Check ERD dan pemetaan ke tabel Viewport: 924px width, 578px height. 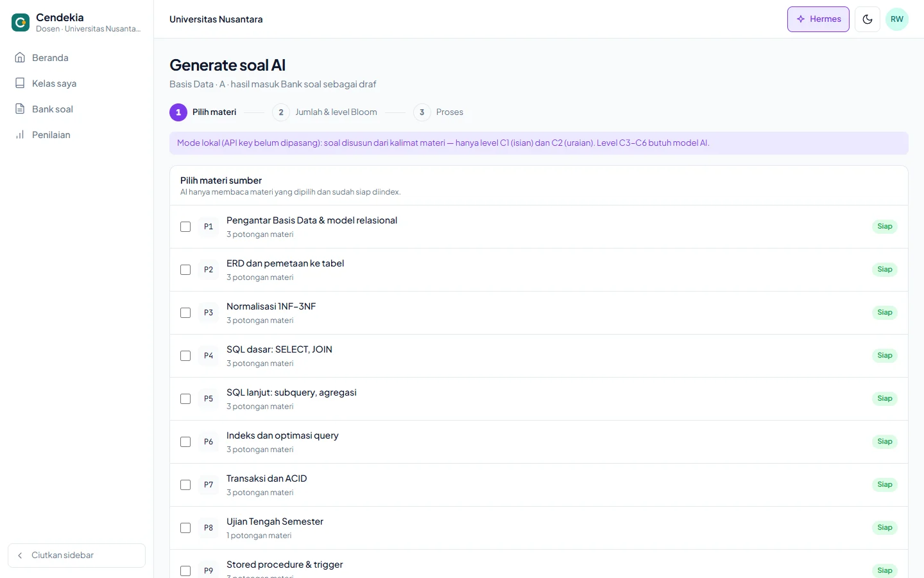click(185, 270)
